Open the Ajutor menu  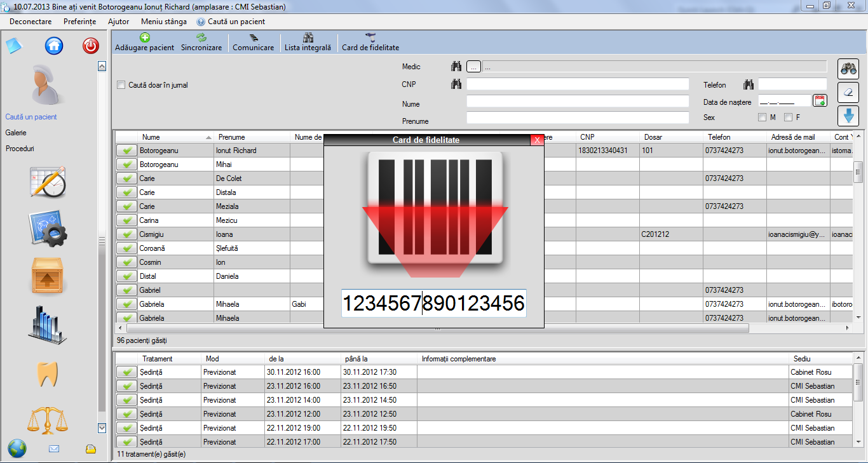(x=118, y=21)
